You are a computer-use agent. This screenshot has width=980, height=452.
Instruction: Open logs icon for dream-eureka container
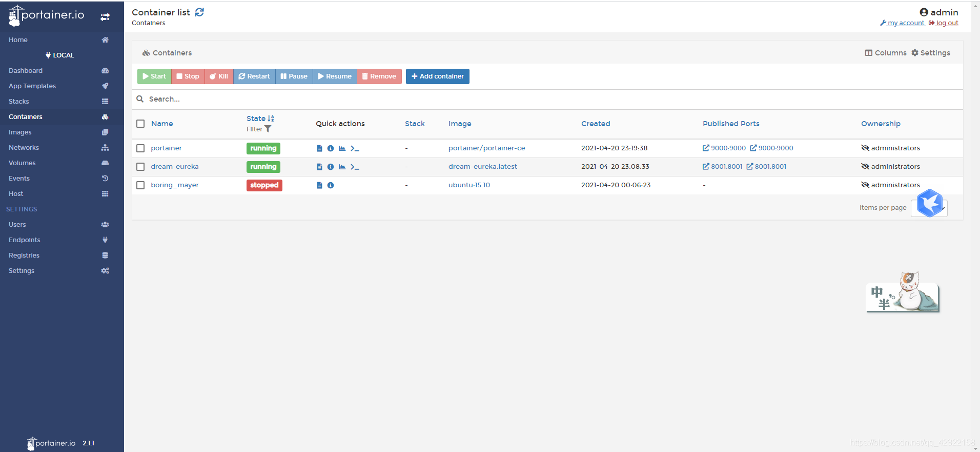[319, 167]
